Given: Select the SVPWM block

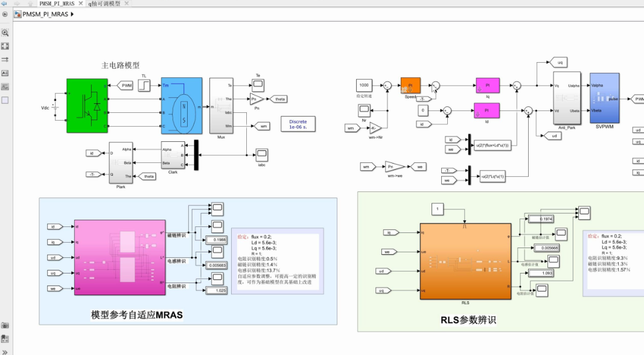Looking at the screenshot, I should click(604, 98).
